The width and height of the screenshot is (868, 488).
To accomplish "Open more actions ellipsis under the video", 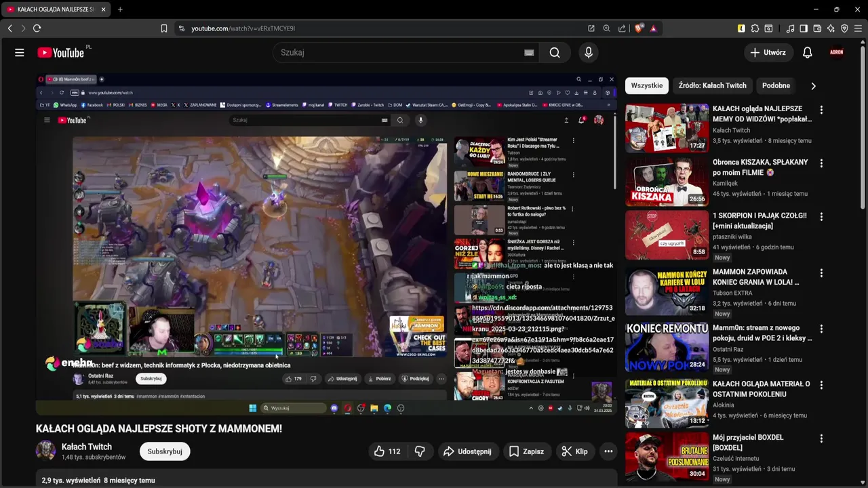I will click(608, 451).
